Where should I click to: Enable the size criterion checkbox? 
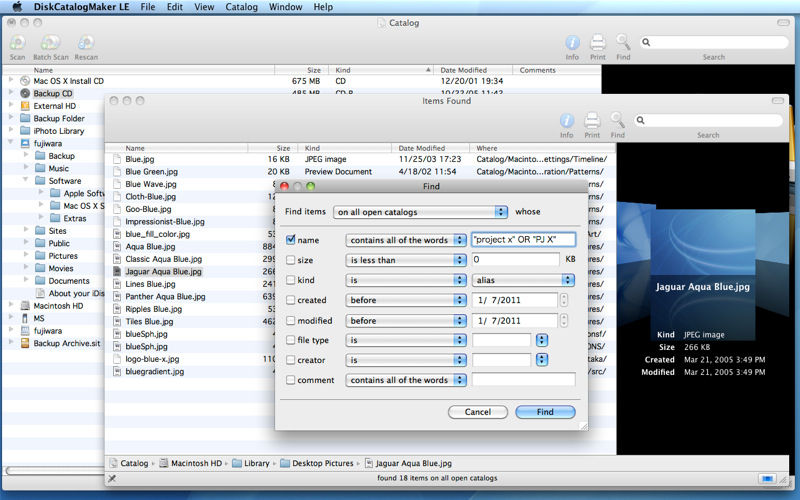(x=290, y=260)
